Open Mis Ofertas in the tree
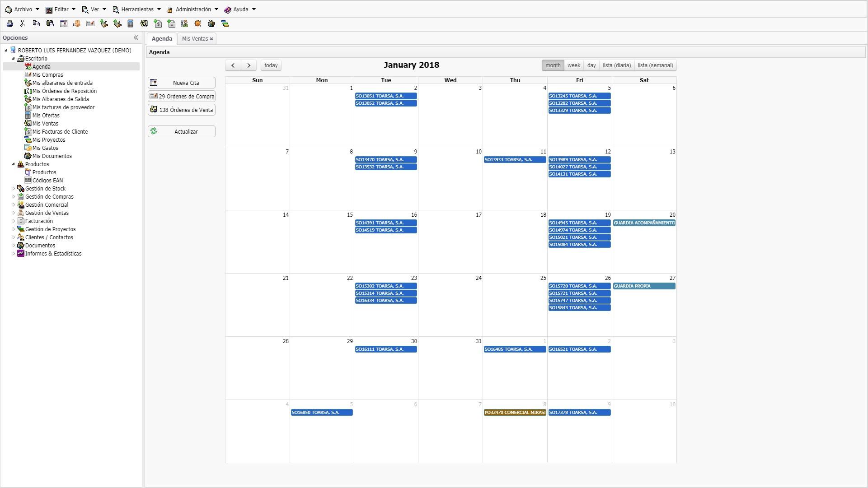 click(x=46, y=116)
